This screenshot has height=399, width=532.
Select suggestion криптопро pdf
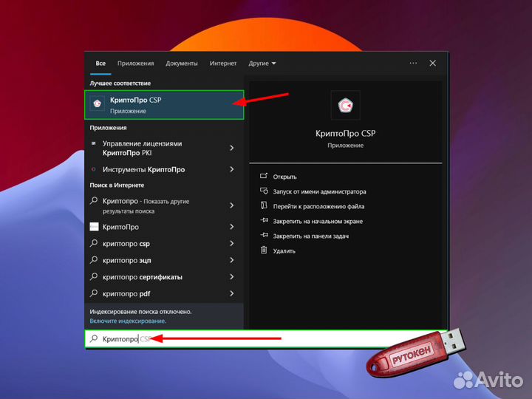coord(164,293)
